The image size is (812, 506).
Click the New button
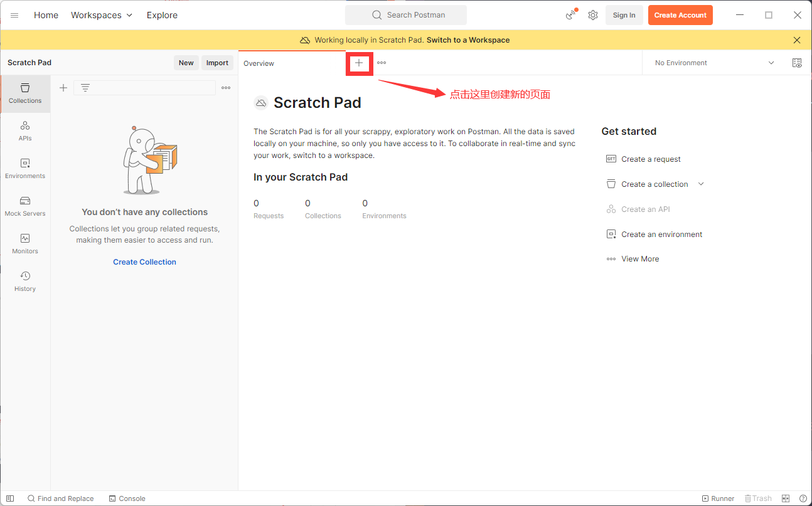[x=186, y=63]
